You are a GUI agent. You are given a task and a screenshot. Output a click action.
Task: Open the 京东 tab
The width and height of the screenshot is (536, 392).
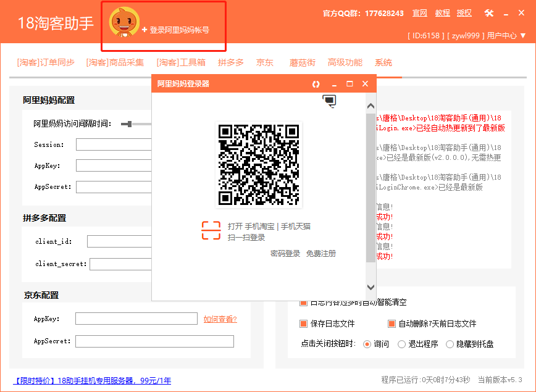pyautogui.click(x=264, y=62)
